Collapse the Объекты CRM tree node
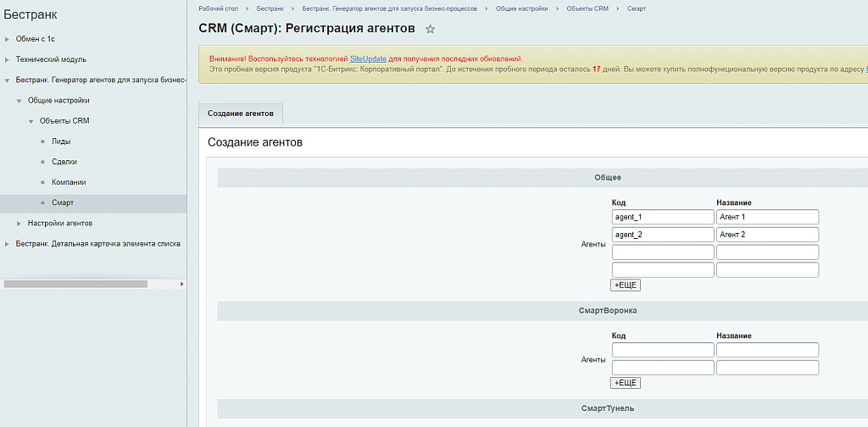The image size is (868, 427). (x=31, y=121)
